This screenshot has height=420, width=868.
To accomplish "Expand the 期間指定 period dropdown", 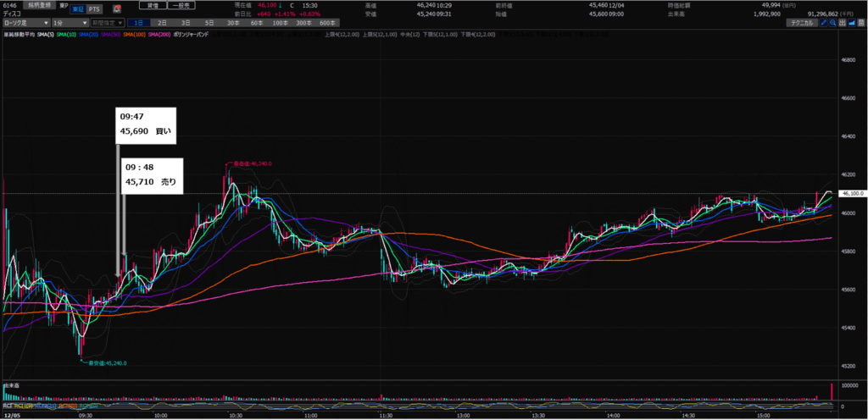I will click(x=108, y=23).
